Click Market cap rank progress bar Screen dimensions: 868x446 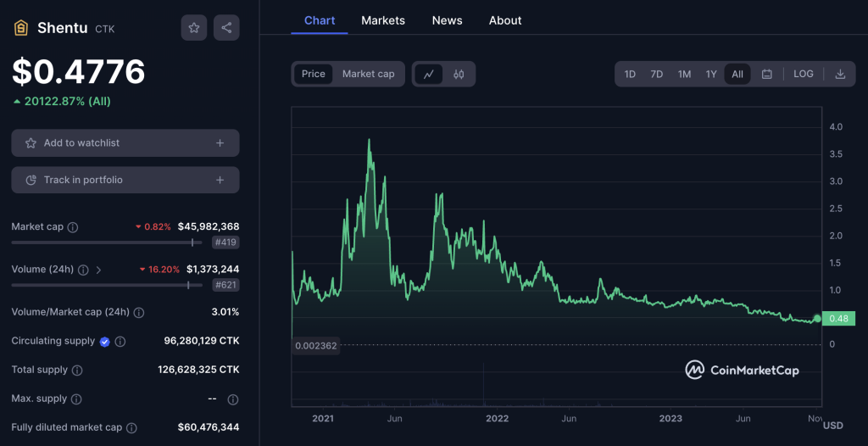pyautogui.click(x=107, y=243)
